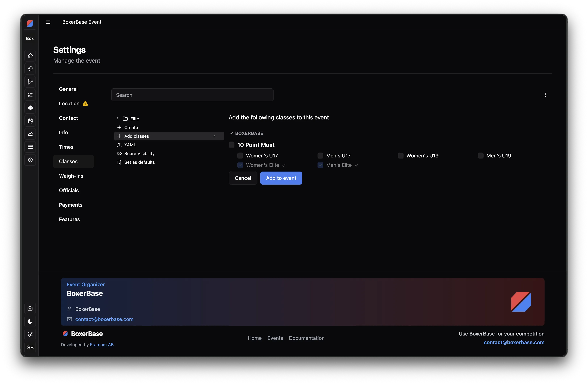The height and width of the screenshot is (384, 588).
Task: Click the Add to event button
Action: [x=281, y=178]
